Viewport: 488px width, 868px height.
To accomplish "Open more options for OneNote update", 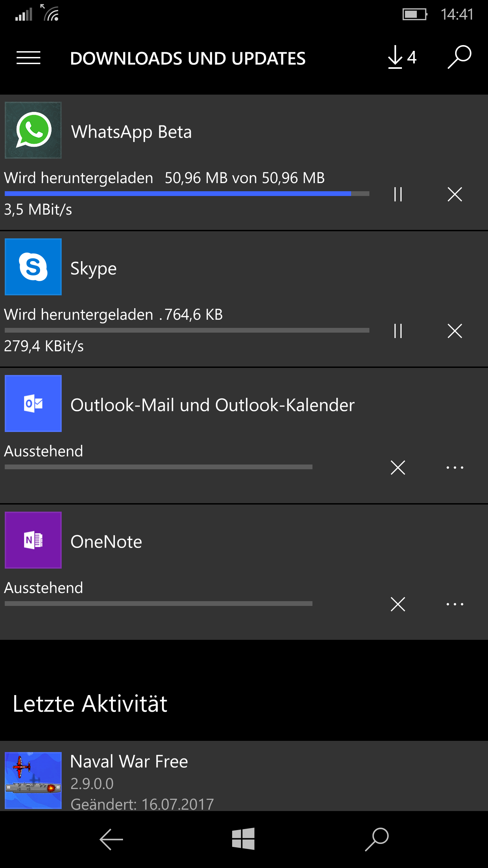I will pos(455,604).
